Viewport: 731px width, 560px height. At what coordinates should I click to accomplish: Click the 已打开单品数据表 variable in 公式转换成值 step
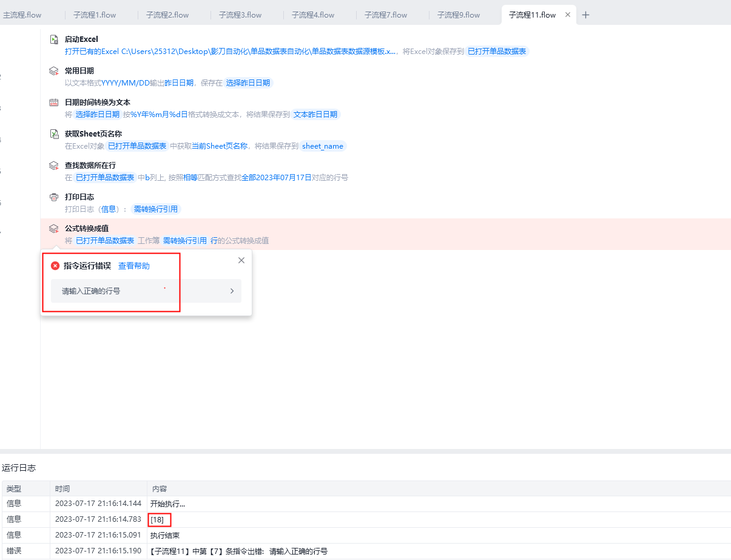click(104, 241)
